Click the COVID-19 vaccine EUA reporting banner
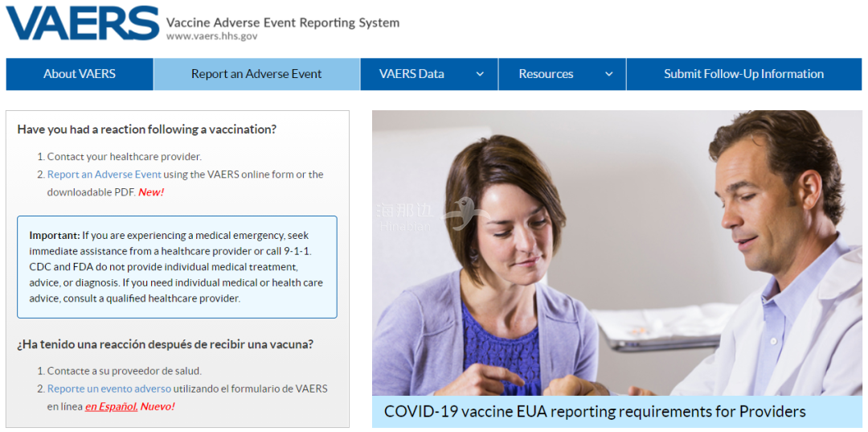The height and width of the screenshot is (432, 868). 616,412
